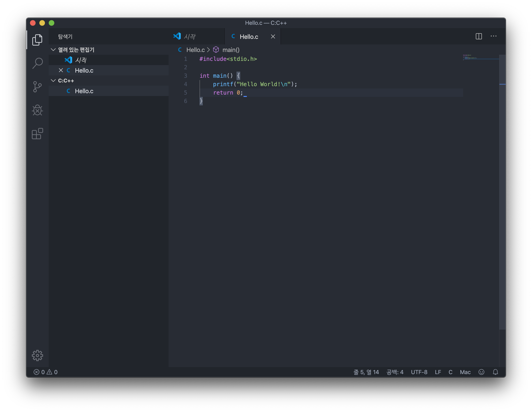
Task: Close the Hello.c editor tab
Action: click(273, 37)
